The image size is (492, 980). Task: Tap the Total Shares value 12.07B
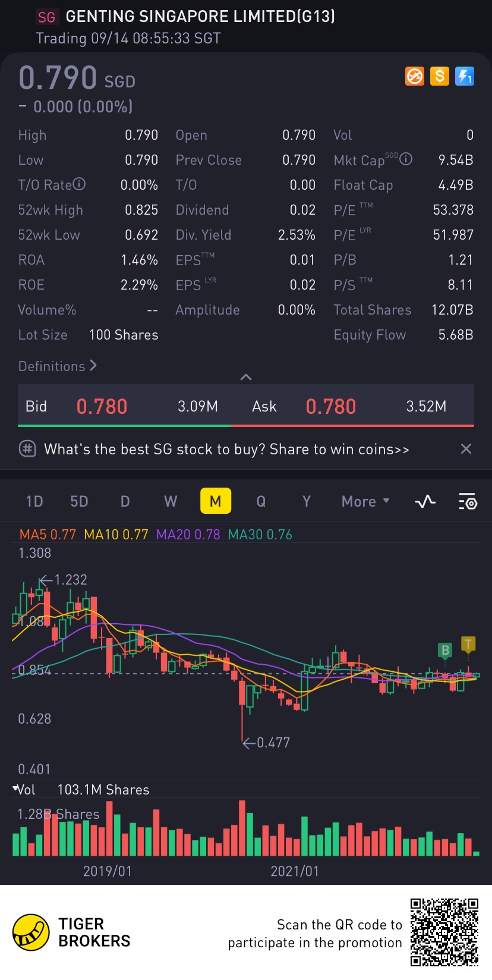point(452,310)
